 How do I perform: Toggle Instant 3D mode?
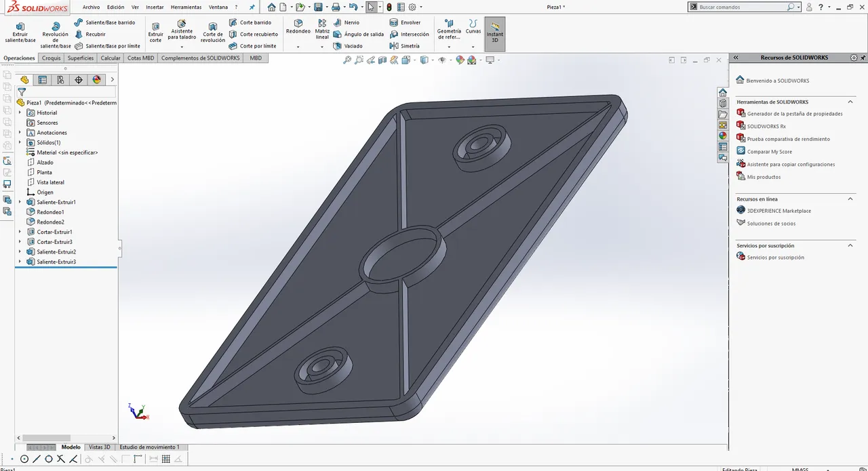point(495,33)
